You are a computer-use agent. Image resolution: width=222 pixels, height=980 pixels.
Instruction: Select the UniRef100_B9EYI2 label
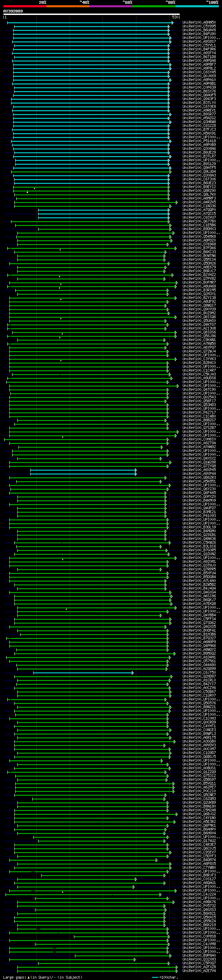click(199, 187)
